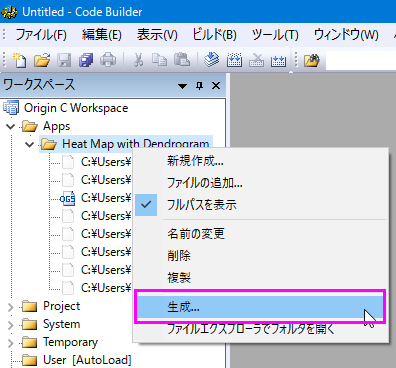
Task: Expand the Temporary folder node
Action: 11,342
